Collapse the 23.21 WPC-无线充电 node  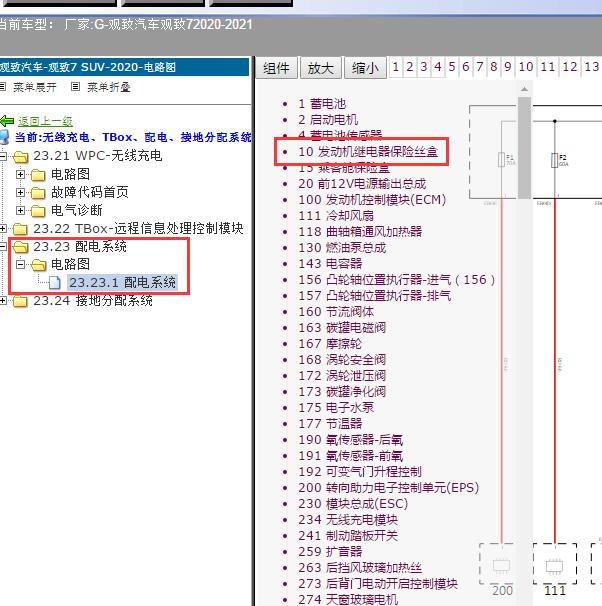click(x=3, y=156)
